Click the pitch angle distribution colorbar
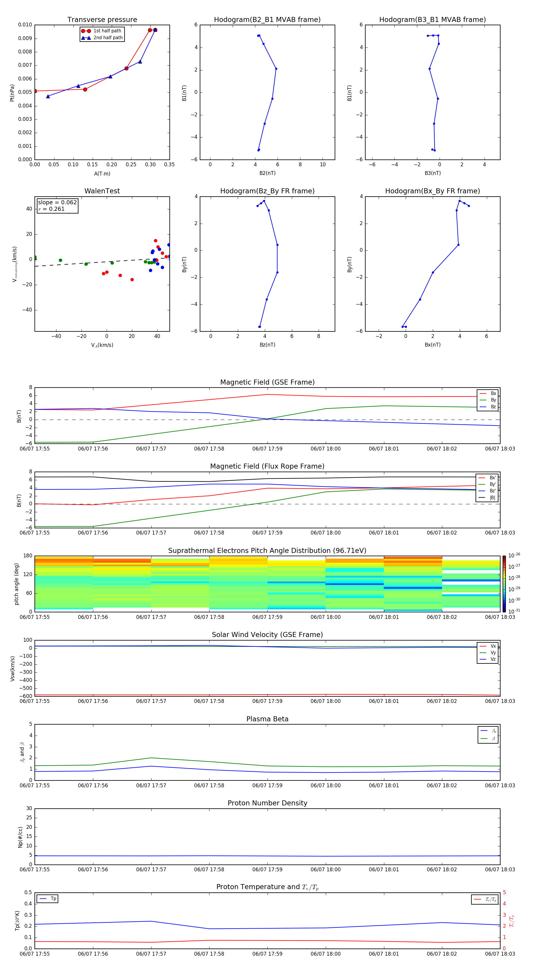 [x=504, y=584]
